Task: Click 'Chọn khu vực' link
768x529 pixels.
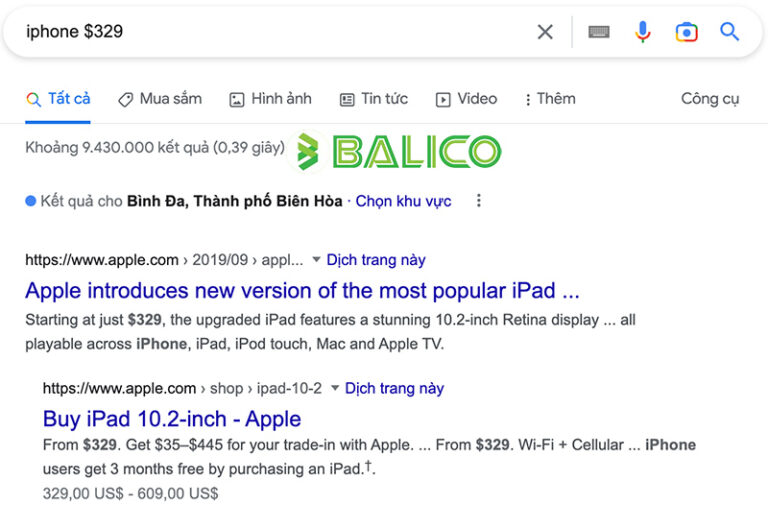Action: (403, 201)
